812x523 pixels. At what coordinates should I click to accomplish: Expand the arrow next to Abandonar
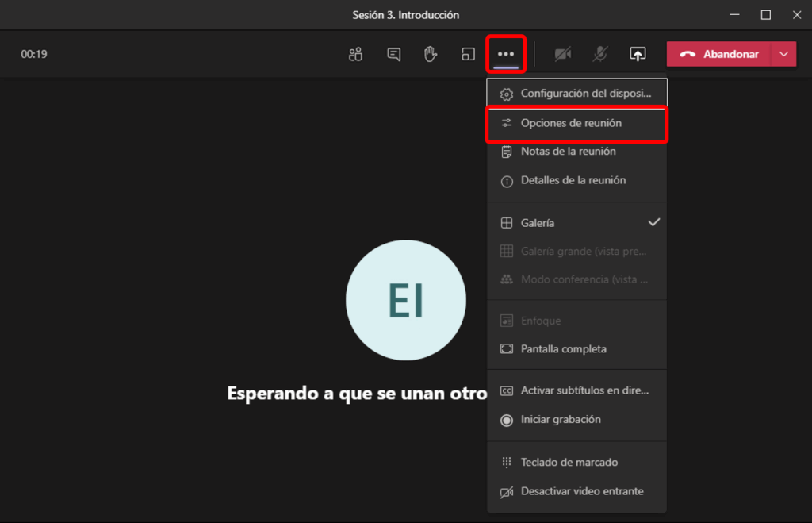(x=784, y=54)
